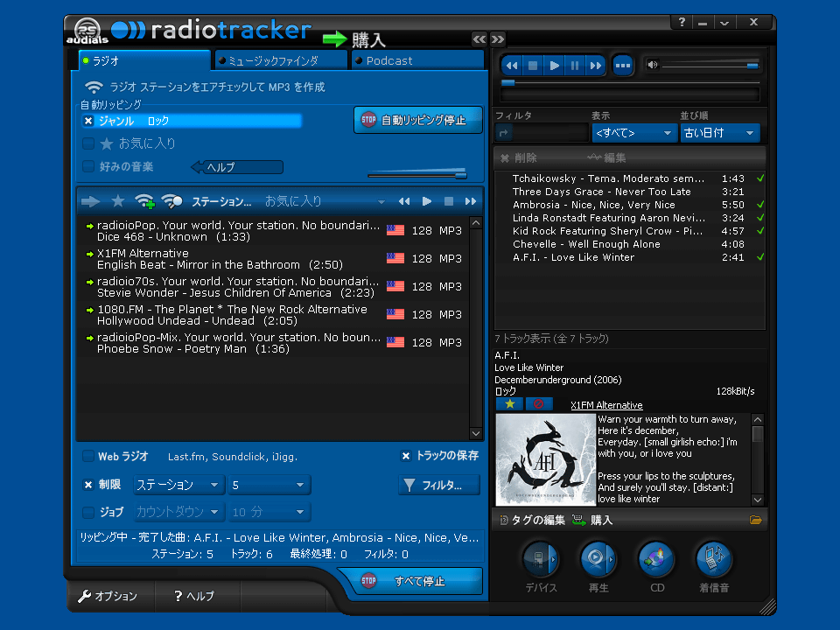840x630 pixels.
Task: Adjust the player volume slider
Action: (710, 66)
